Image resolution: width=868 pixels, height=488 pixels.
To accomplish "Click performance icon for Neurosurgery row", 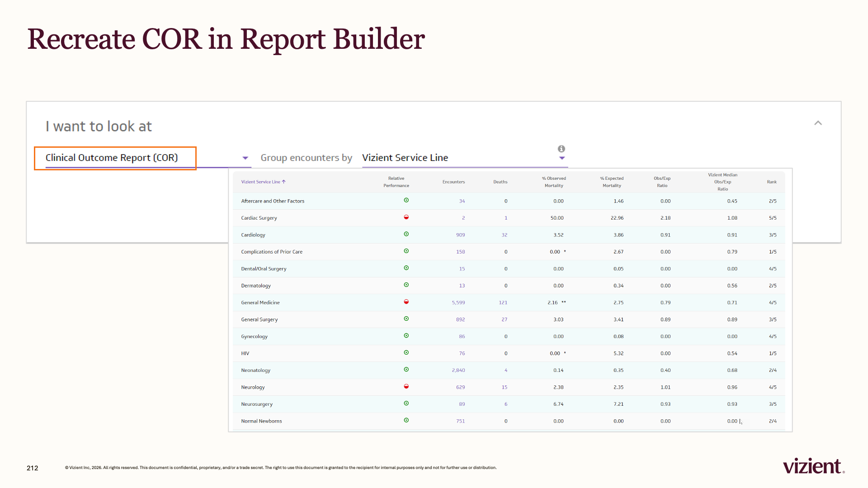I will pos(406,404).
